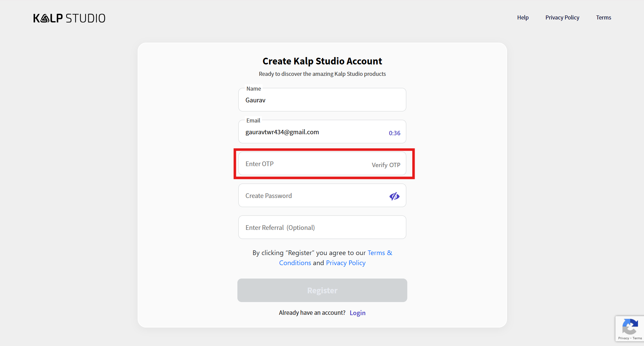The image size is (644, 346).
Task: Open Help from the top navigation
Action: [x=522, y=17]
